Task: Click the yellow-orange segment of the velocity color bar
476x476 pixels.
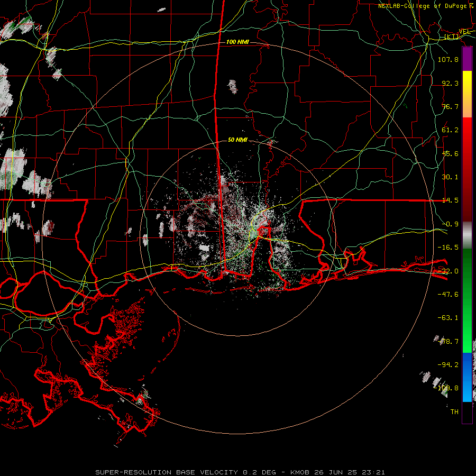Action: [x=467, y=94]
